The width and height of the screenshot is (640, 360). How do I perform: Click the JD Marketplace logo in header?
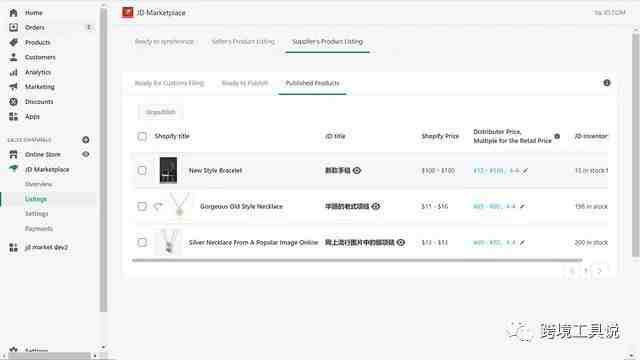point(128,12)
